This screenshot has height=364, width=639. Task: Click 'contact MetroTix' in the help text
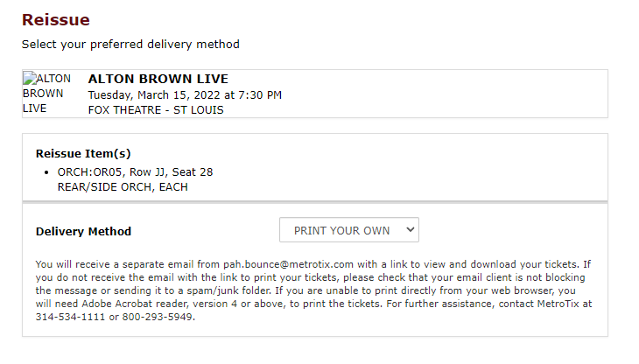click(x=543, y=304)
